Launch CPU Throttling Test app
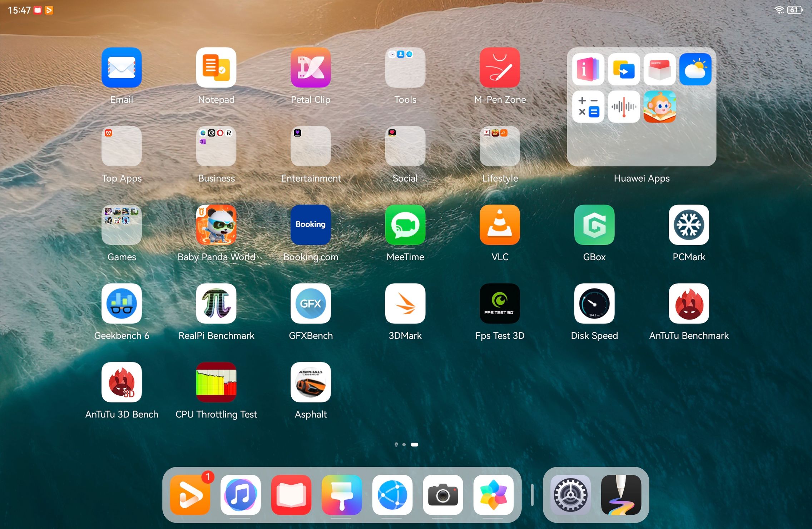Screen dimensions: 812x529 pos(216,382)
